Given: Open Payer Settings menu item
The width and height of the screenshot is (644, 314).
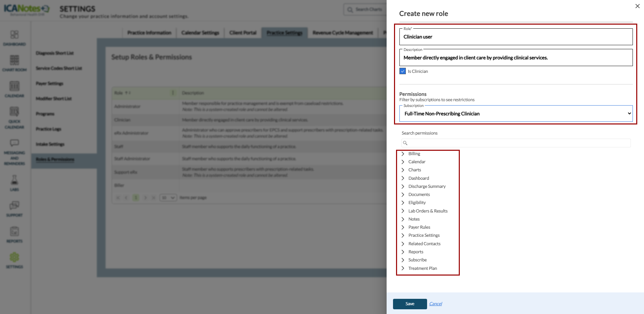Looking at the screenshot, I should [x=50, y=84].
